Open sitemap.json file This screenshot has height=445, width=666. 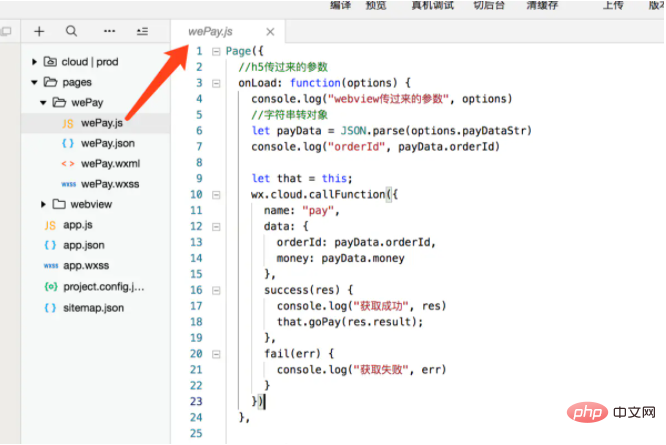point(93,308)
